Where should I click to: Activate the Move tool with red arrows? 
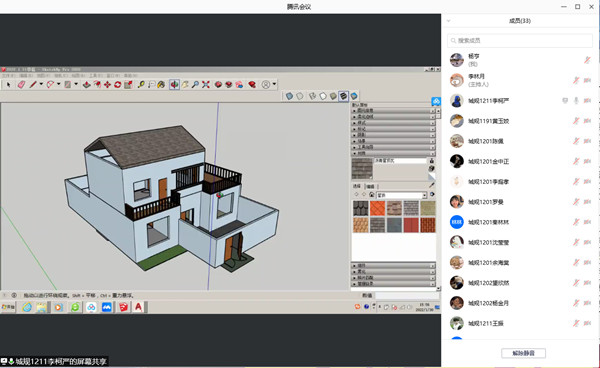108,85
